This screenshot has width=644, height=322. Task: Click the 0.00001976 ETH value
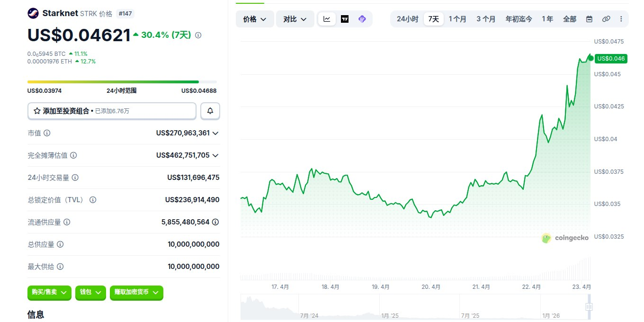(x=49, y=61)
